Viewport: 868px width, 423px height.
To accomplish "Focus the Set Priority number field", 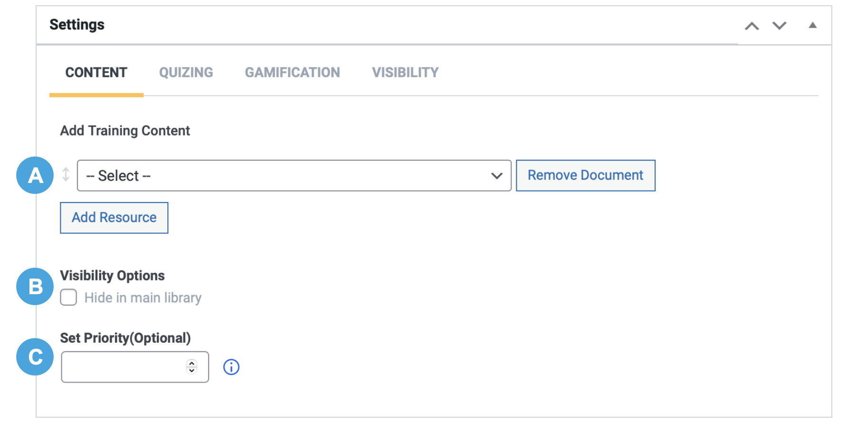I will (135, 367).
